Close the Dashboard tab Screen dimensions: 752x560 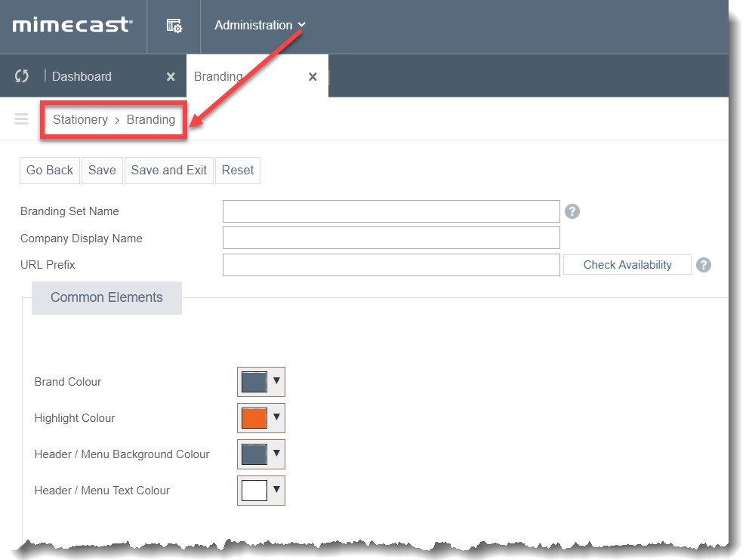tap(170, 75)
